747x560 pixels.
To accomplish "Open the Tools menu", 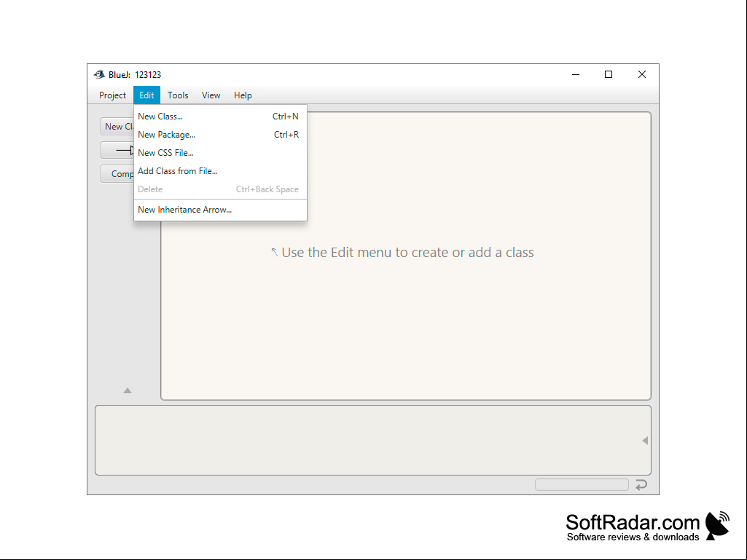I will 178,95.
